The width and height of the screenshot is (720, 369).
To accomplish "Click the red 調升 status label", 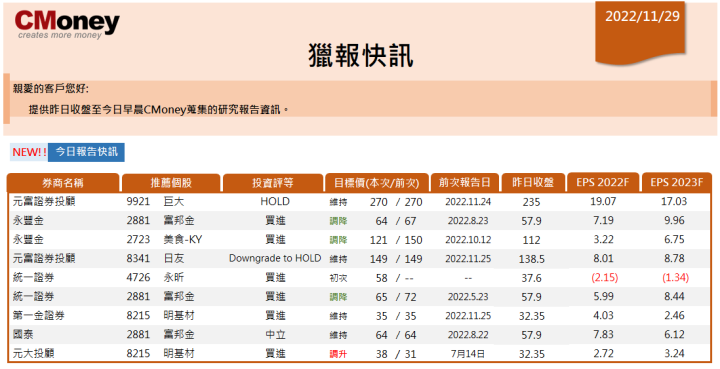I will [338, 354].
